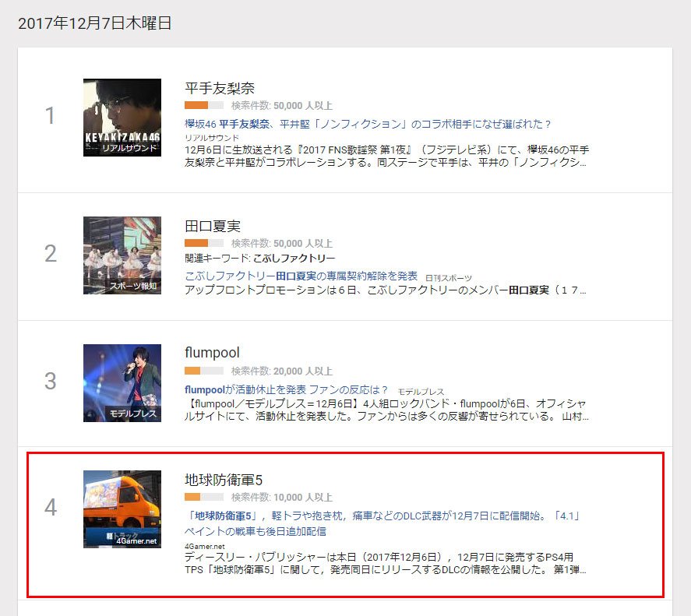Click 検索件数: 10,000 人以上 text
Image resolution: width=691 pixels, height=616 pixels.
[282, 498]
